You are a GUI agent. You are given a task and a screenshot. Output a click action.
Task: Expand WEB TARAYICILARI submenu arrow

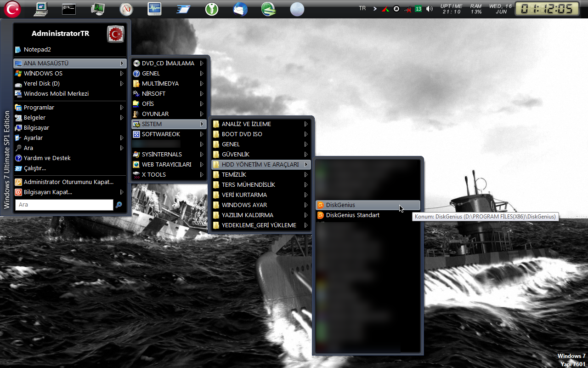pos(202,164)
